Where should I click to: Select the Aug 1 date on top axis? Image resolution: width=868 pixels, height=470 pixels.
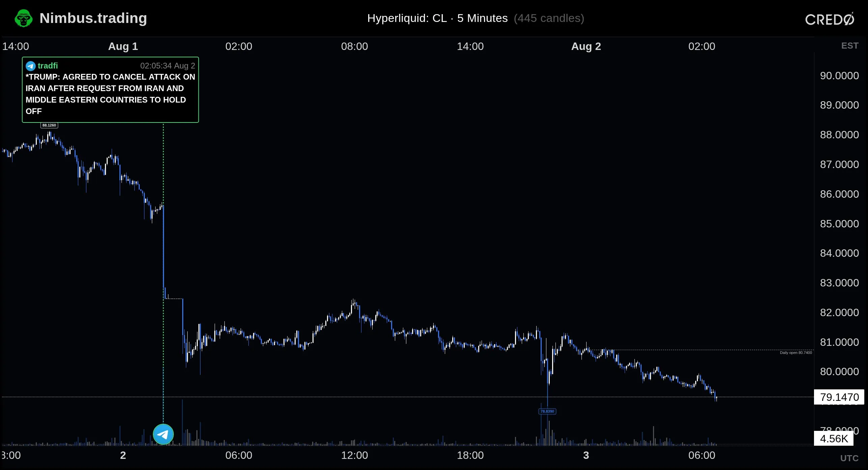[x=123, y=46]
